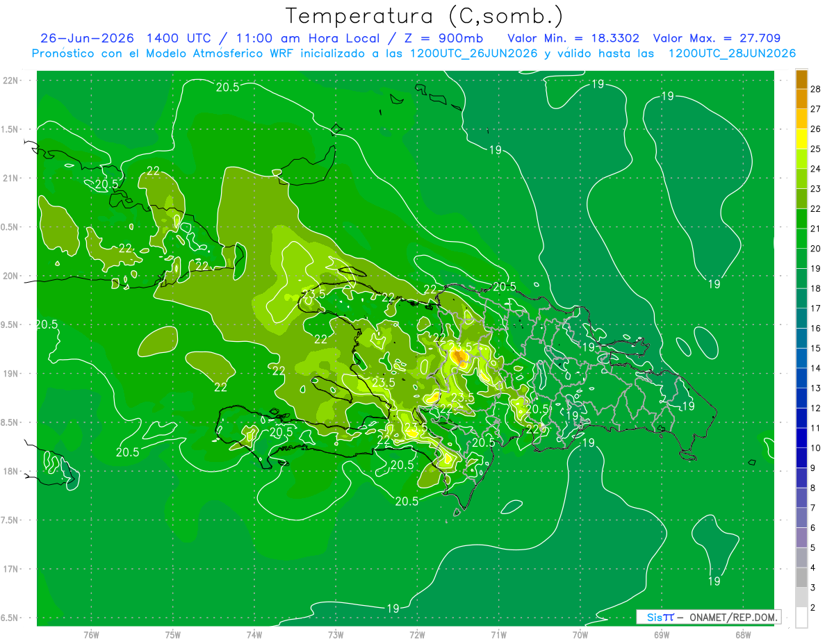This screenshot has height=644, width=834.
Task: Click color scale label '27'
Action: pos(816,109)
